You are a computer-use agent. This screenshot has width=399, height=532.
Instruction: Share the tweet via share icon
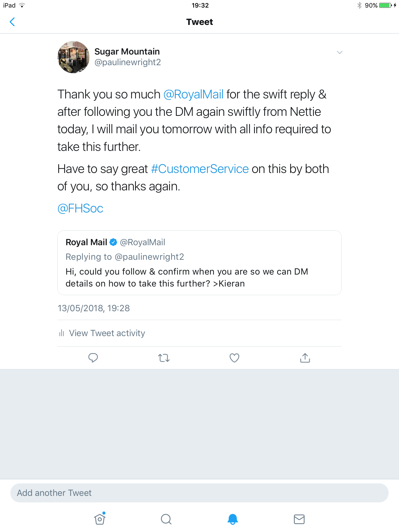click(x=305, y=358)
